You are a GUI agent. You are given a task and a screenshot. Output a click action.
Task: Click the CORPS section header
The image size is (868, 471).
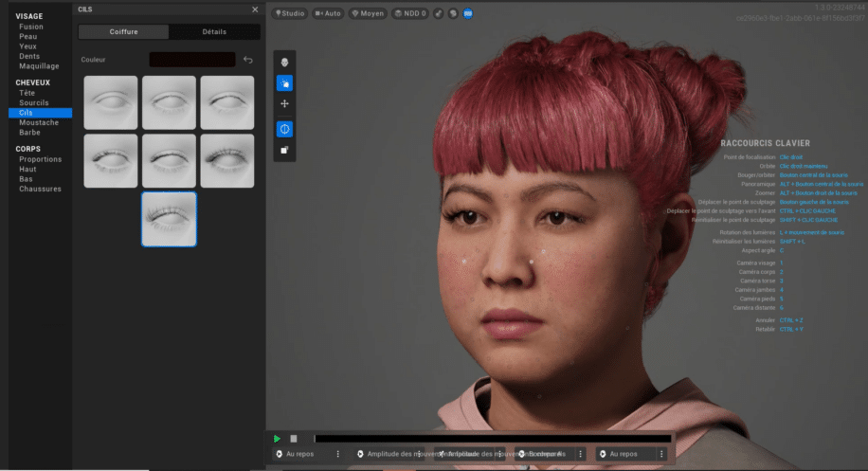click(x=27, y=150)
